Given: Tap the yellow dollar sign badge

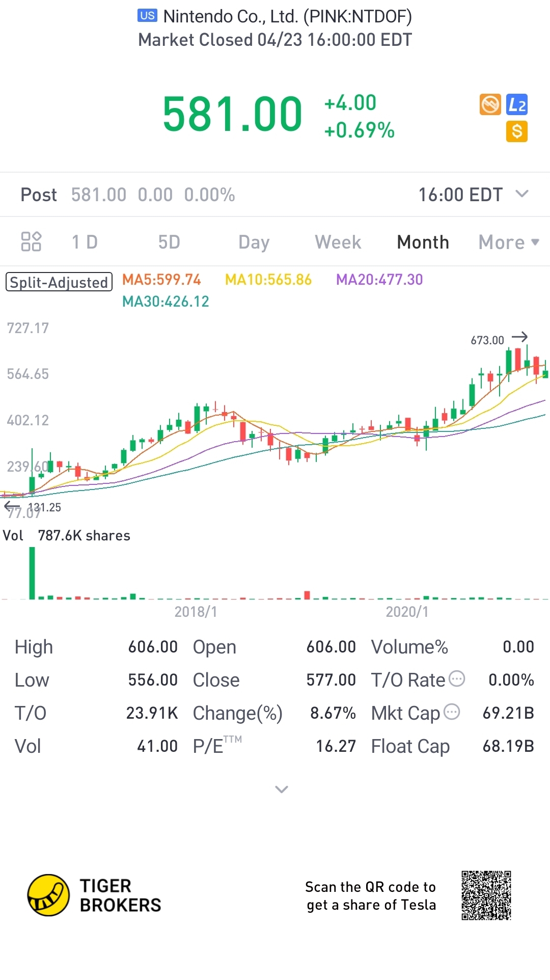Looking at the screenshot, I should (x=517, y=131).
